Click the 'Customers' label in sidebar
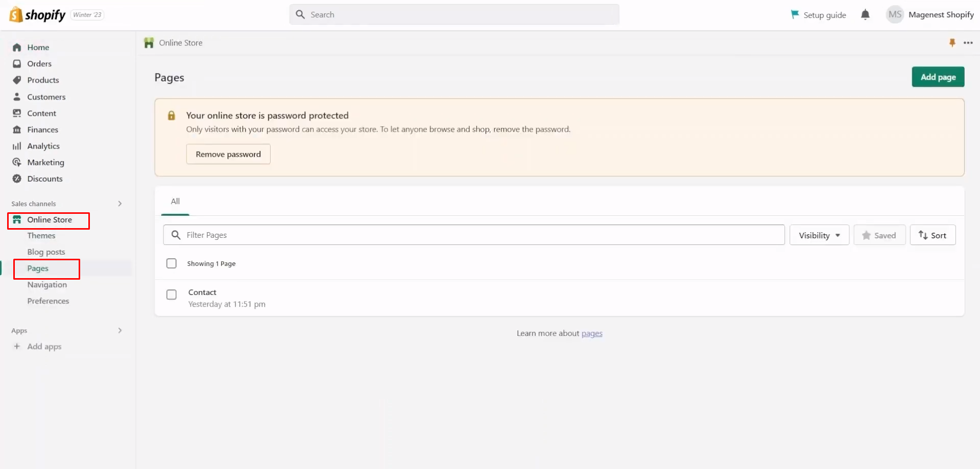The height and width of the screenshot is (469, 980). [x=46, y=97]
